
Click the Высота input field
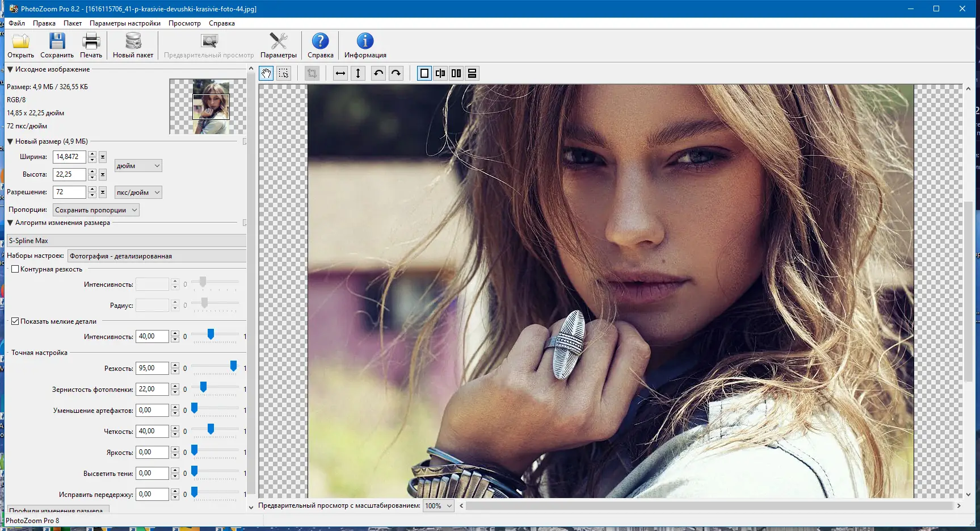69,174
